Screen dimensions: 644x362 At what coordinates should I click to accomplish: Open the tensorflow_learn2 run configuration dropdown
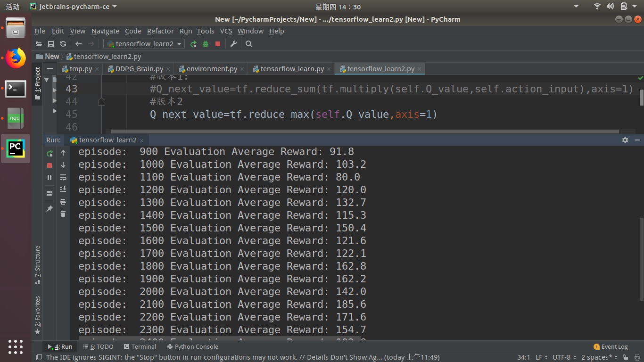pos(144,44)
